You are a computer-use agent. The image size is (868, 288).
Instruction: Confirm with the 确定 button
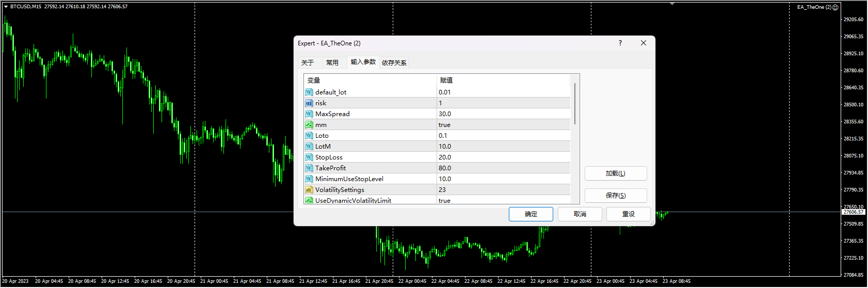click(x=531, y=214)
